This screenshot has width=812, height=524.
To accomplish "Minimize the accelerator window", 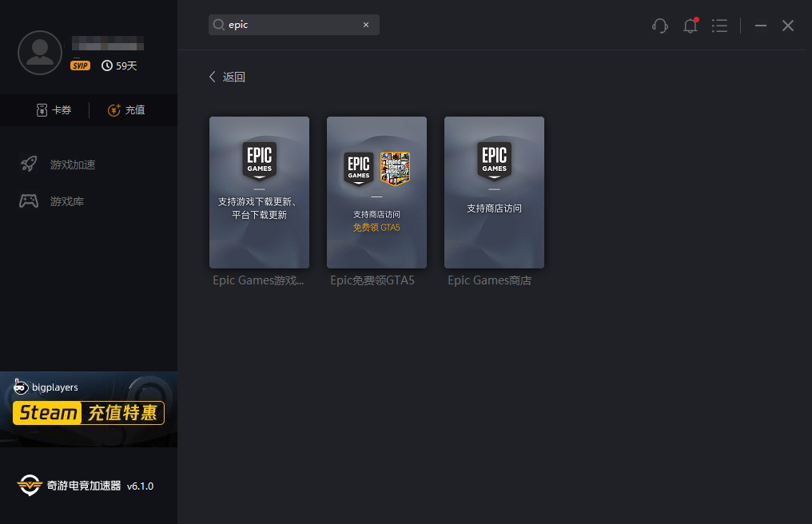I will click(761, 26).
